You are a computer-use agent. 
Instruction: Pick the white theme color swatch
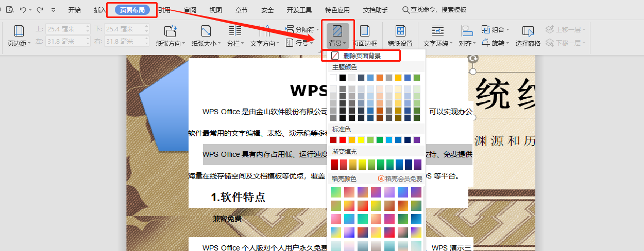coord(333,78)
